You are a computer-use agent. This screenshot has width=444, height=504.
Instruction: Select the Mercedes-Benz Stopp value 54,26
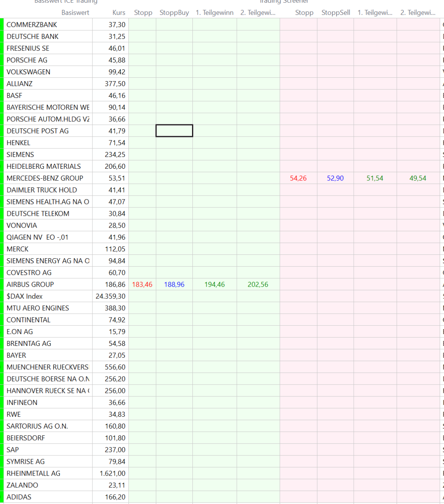click(298, 178)
